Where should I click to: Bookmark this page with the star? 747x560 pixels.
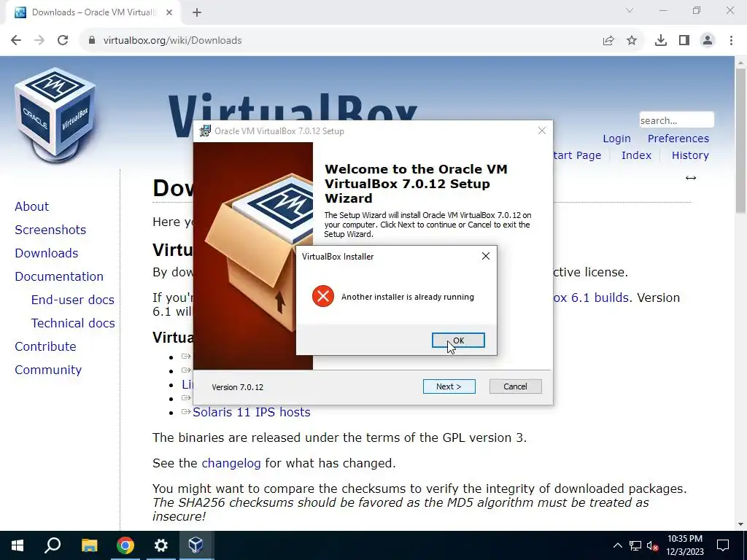pyautogui.click(x=632, y=40)
